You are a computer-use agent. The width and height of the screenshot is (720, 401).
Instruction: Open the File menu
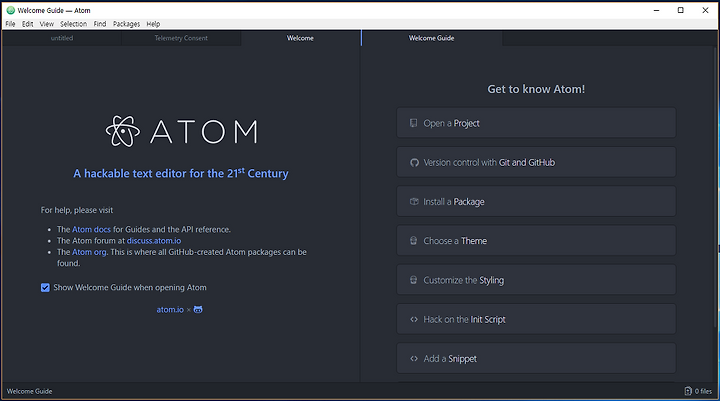(x=11, y=24)
